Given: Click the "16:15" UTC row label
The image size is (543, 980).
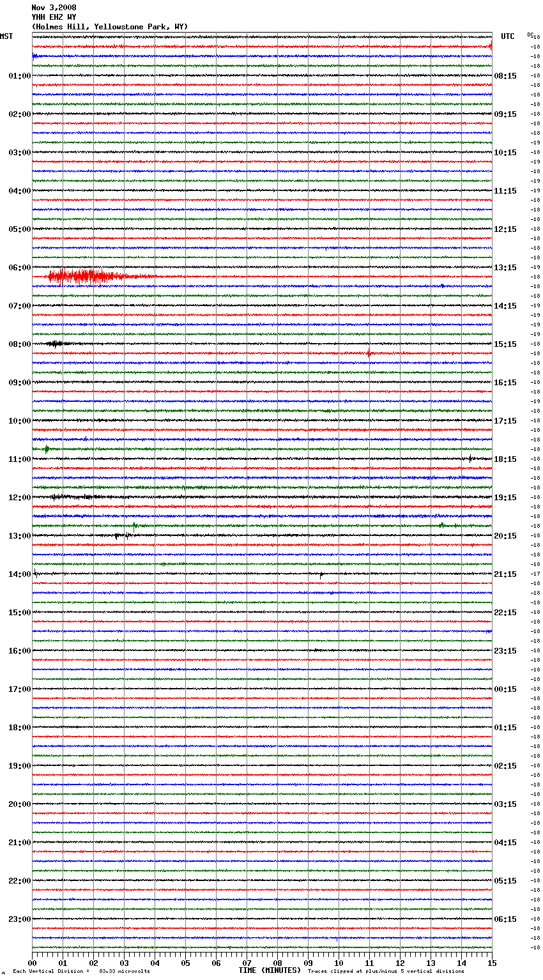Looking at the screenshot, I should click(505, 383).
